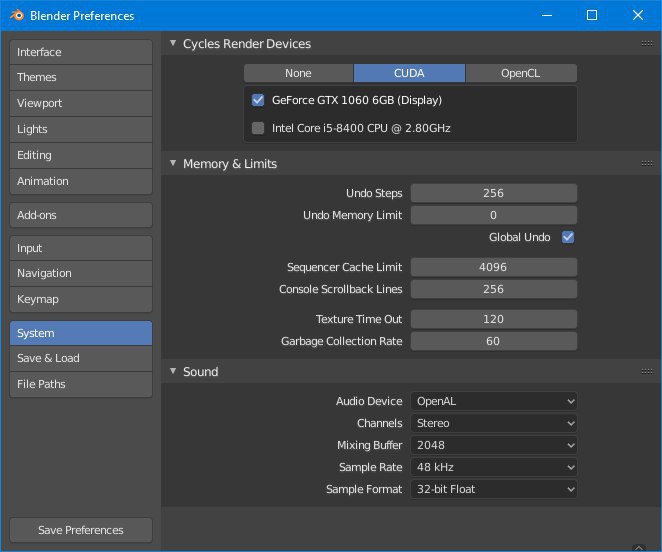The width and height of the screenshot is (662, 552).
Task: Click the 'Cycles Render Devices' heading text
Action: pos(247,44)
